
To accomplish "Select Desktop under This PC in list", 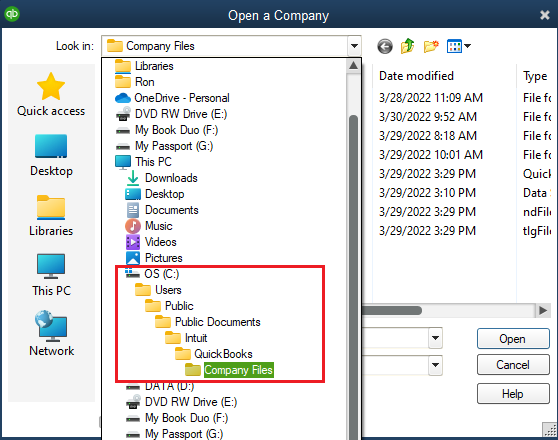I will tap(155, 194).
